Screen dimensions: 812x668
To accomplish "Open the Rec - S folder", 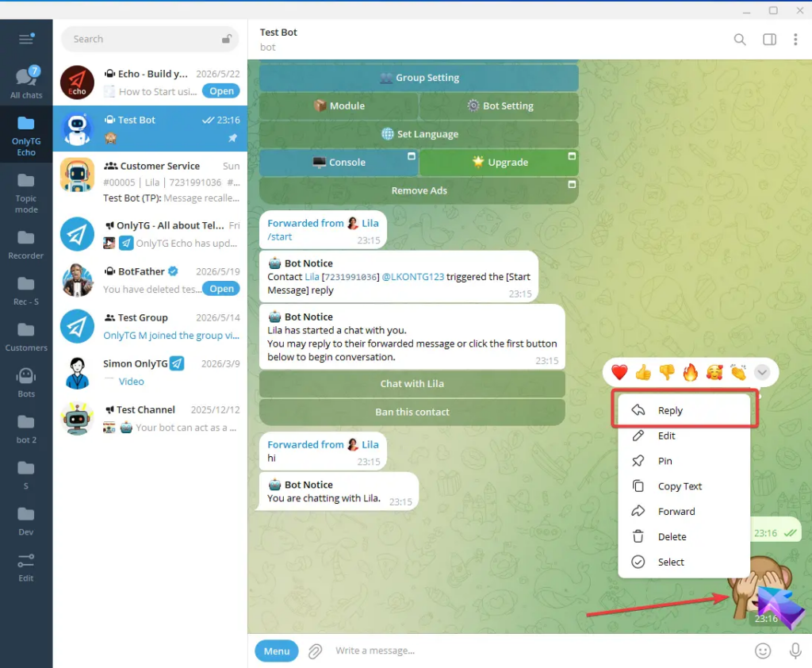I will 26,290.
